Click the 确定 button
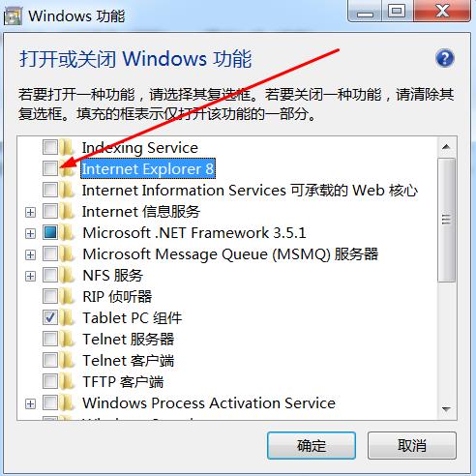This screenshot has height=476, width=476. click(312, 446)
